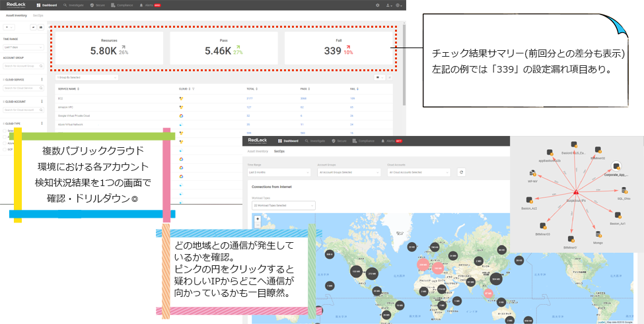Click Azure icon in Azure Virtual Network row
Viewport: 644px width, 324px height.
[x=181, y=124]
